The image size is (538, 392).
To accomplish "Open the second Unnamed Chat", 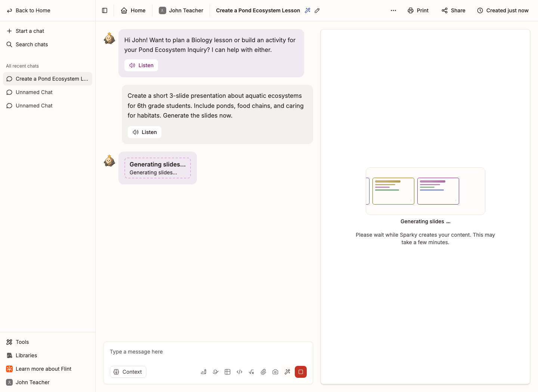I will pyautogui.click(x=47, y=106).
